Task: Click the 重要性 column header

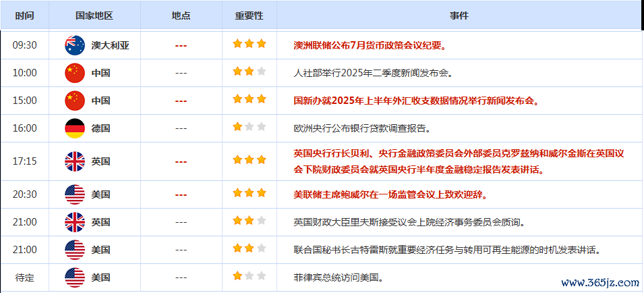Action: click(249, 16)
